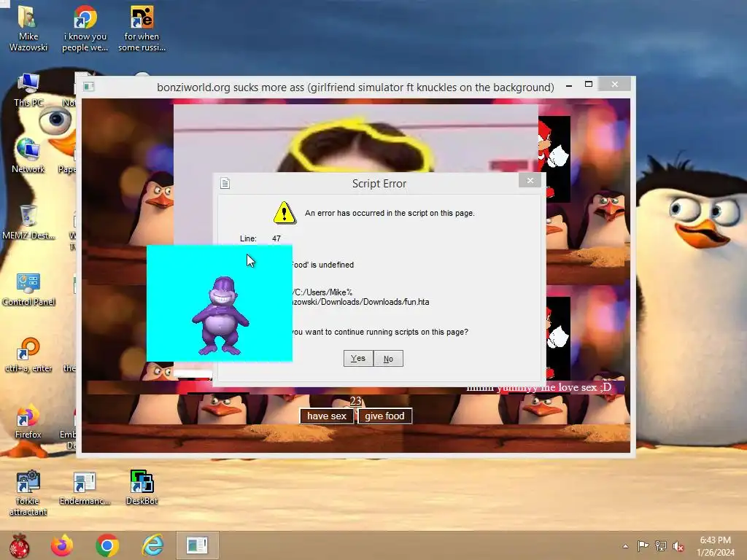Click the fun.hta file path text
747x560 pixels.
click(x=360, y=297)
